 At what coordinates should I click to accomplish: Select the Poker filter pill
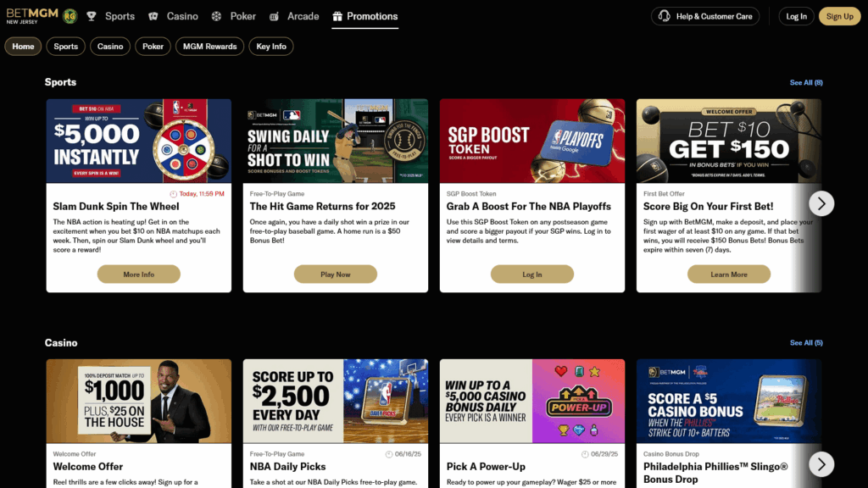point(153,47)
